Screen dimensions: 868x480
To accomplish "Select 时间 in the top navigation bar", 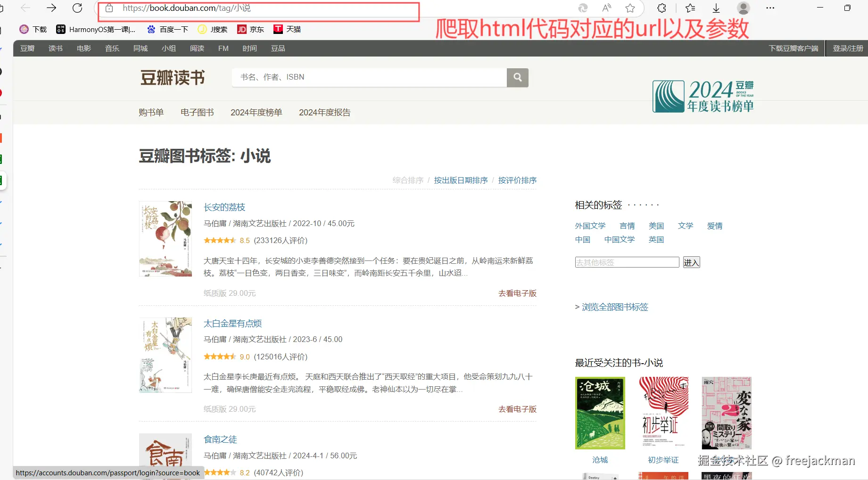I will (250, 49).
